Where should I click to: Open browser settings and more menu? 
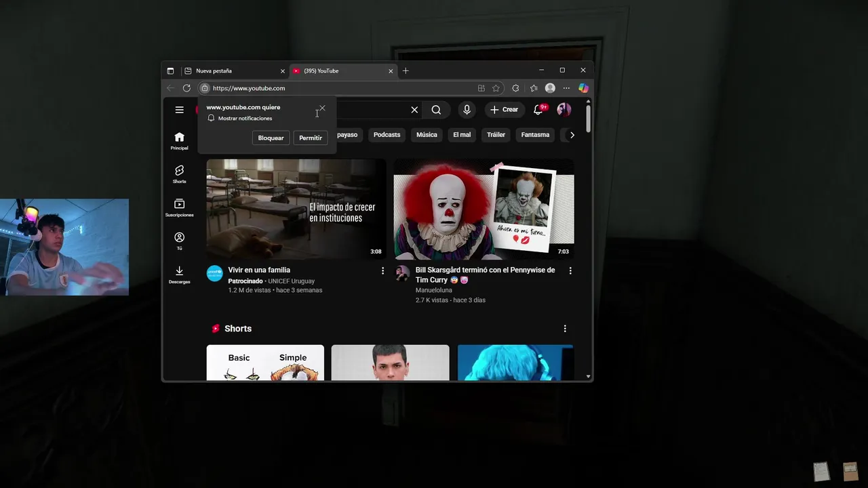pos(566,88)
